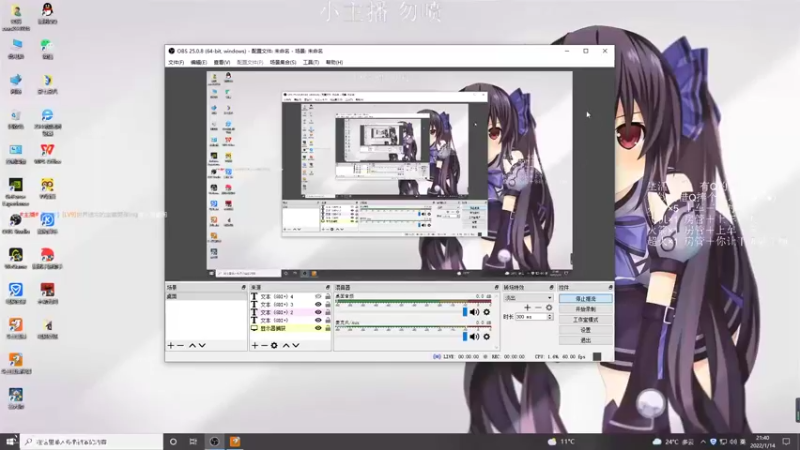Open Task View on the taskbar
Image resolution: width=800 pixels, height=450 pixels.
coord(193,442)
